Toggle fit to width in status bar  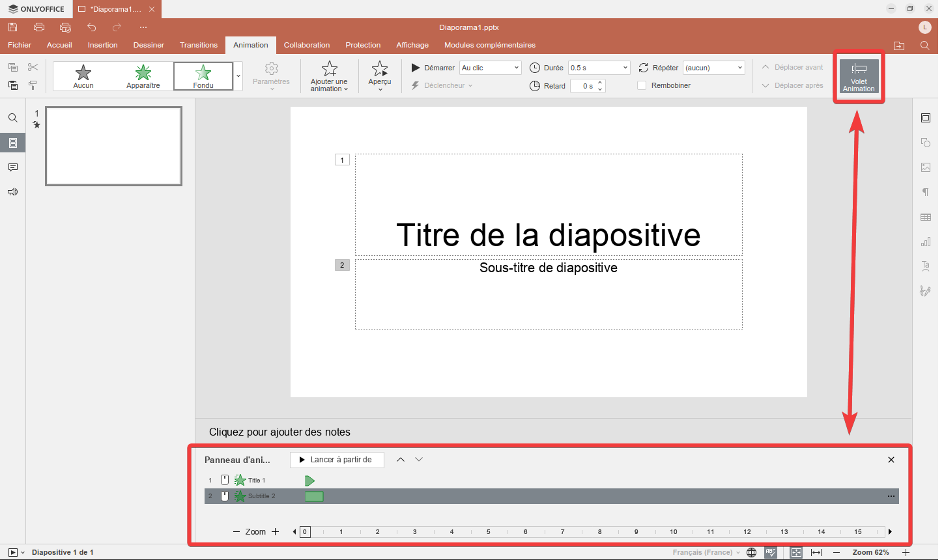[816, 552]
